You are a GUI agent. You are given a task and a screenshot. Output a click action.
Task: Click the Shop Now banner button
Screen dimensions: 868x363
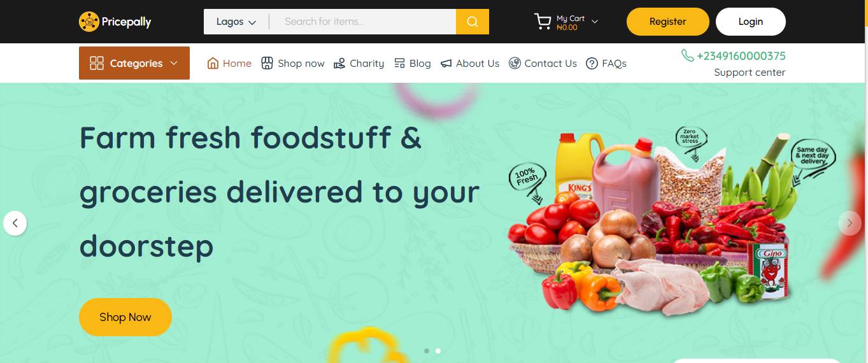[x=125, y=317]
